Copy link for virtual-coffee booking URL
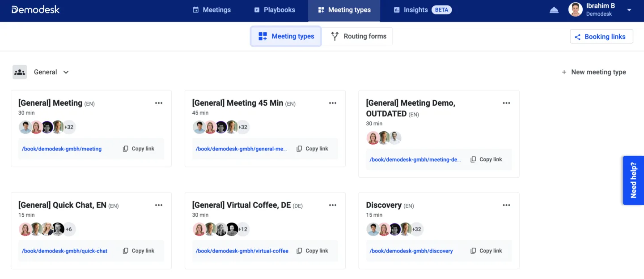The height and width of the screenshot is (279, 644). [313, 251]
